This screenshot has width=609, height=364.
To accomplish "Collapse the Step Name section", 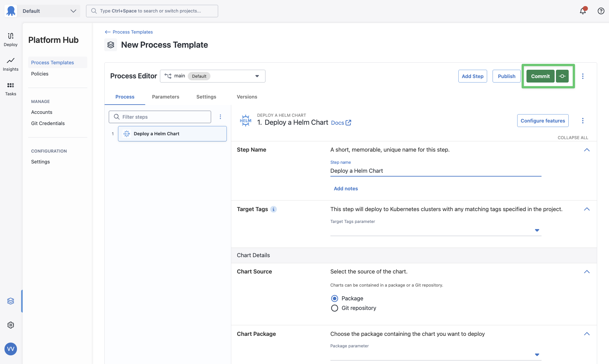I will click(587, 150).
